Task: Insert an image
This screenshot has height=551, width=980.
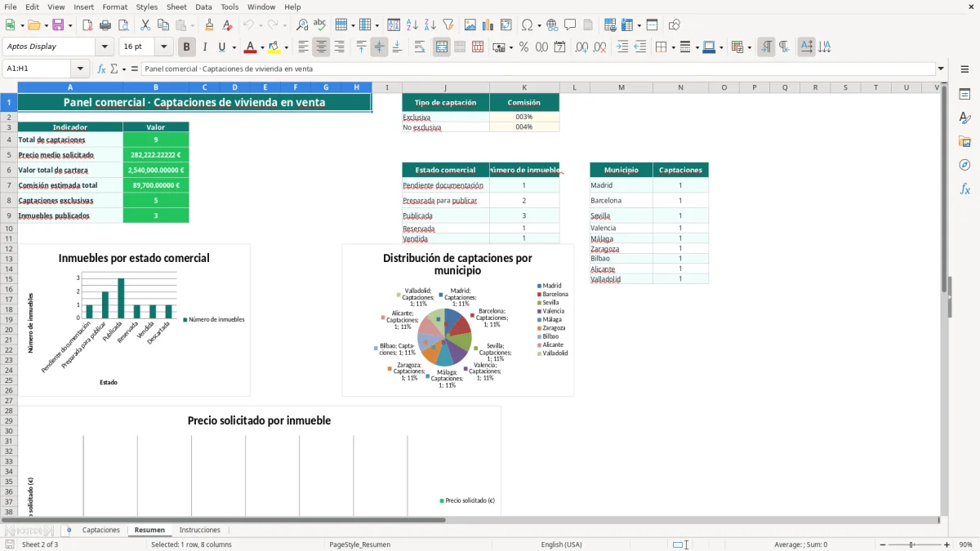Action: click(470, 25)
